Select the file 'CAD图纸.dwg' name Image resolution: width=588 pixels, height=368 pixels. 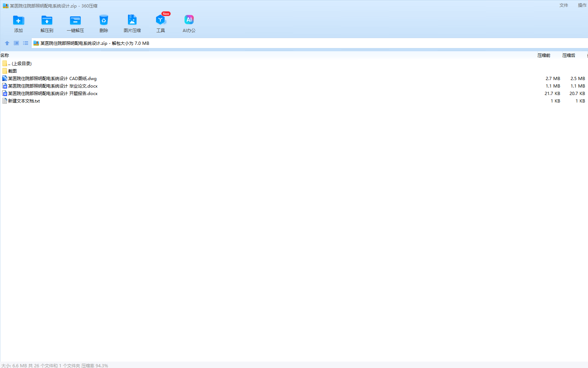click(52, 78)
